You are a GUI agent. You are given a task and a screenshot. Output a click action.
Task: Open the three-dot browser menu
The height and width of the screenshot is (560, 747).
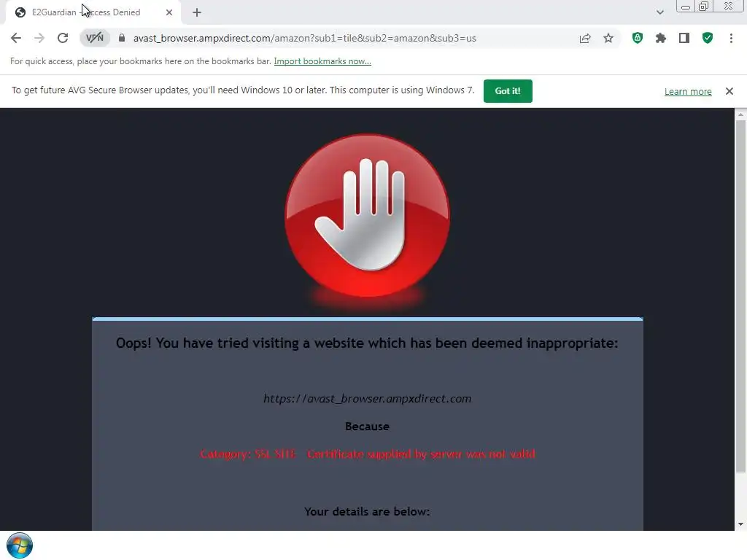(731, 38)
